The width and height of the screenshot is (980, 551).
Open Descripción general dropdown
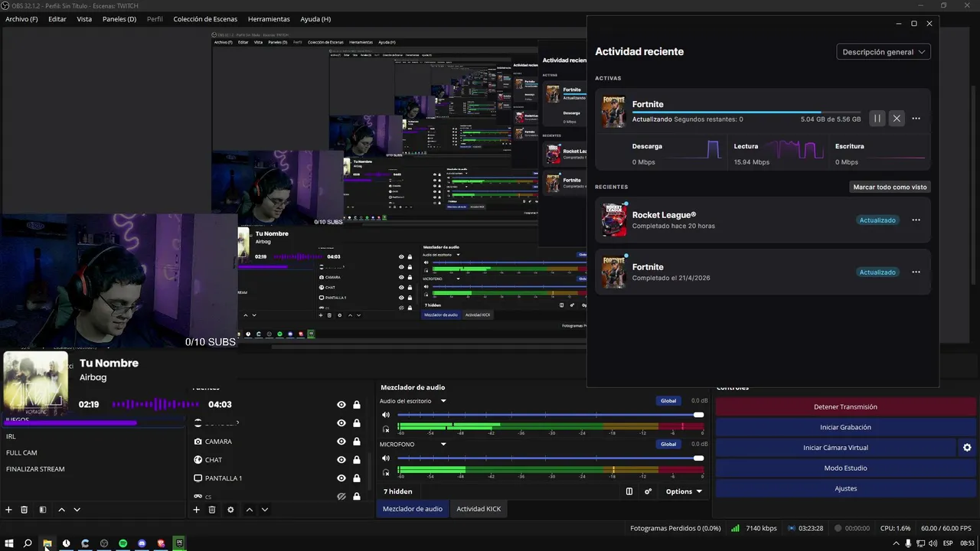tap(884, 52)
